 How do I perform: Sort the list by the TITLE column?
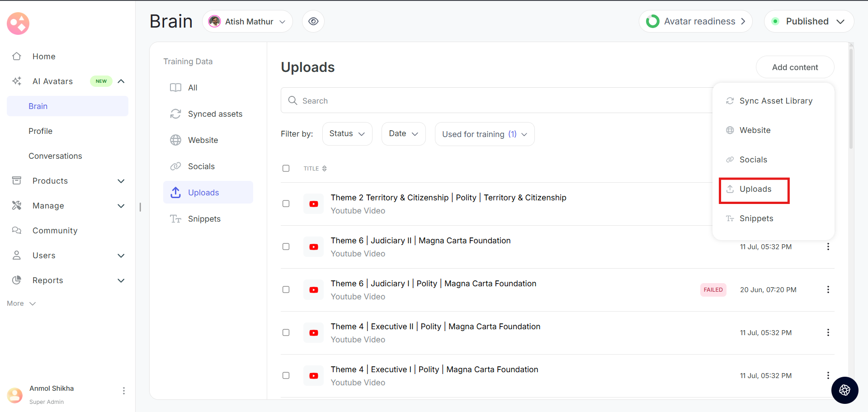coord(315,168)
